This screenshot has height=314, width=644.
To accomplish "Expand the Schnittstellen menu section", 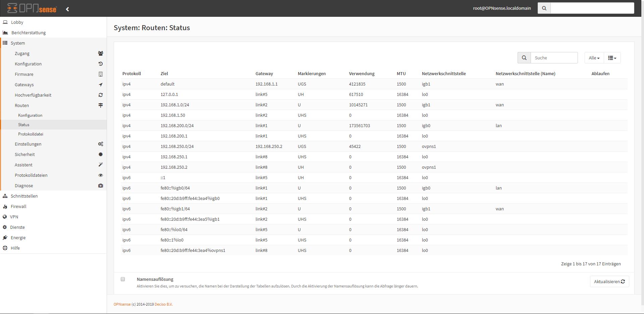I will point(24,196).
